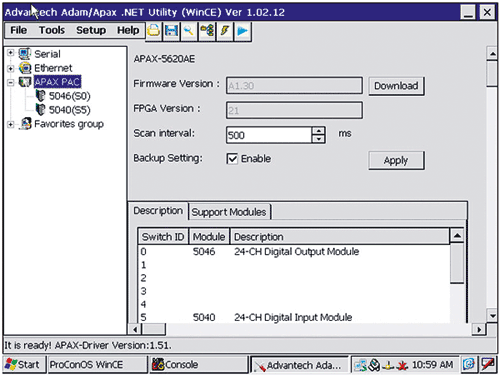
Task: Switch to Advantech Ada... taskbar item
Action: (299, 365)
